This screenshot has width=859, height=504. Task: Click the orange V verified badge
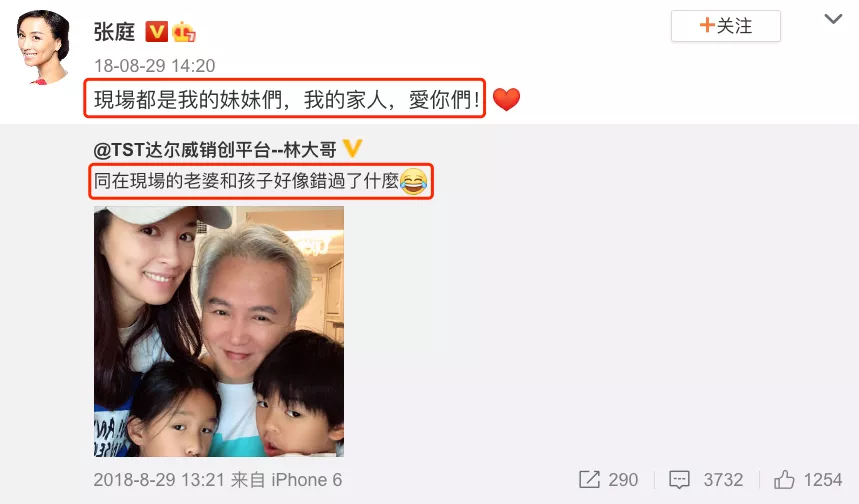[156, 32]
